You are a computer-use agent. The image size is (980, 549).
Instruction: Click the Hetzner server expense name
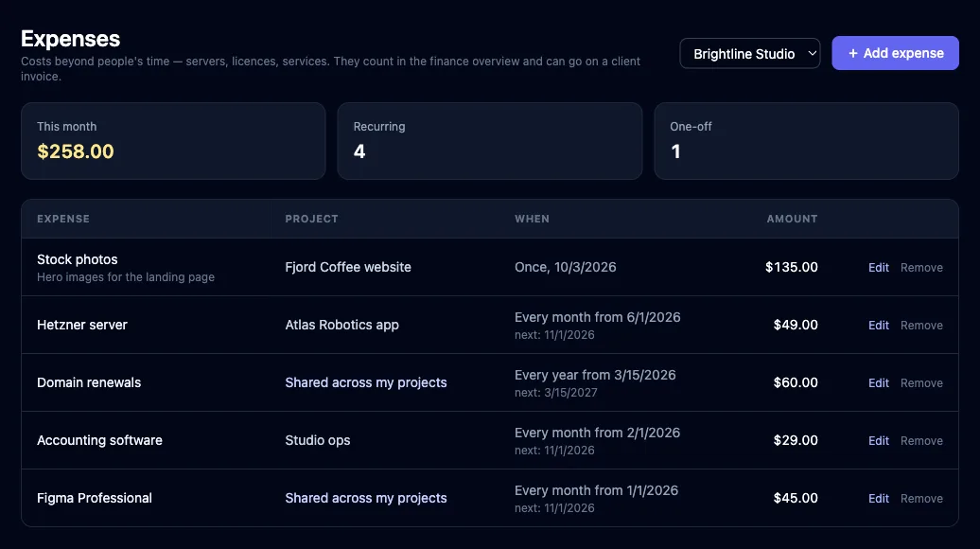coord(82,326)
